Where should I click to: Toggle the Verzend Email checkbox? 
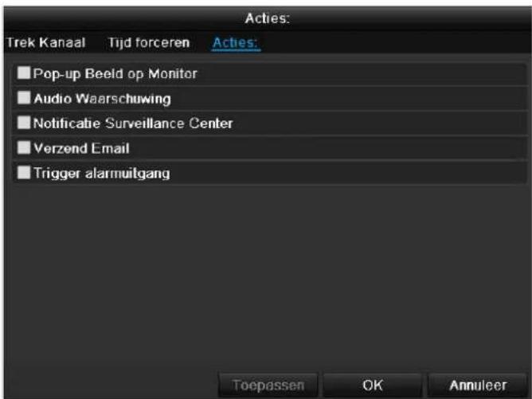pos(24,147)
